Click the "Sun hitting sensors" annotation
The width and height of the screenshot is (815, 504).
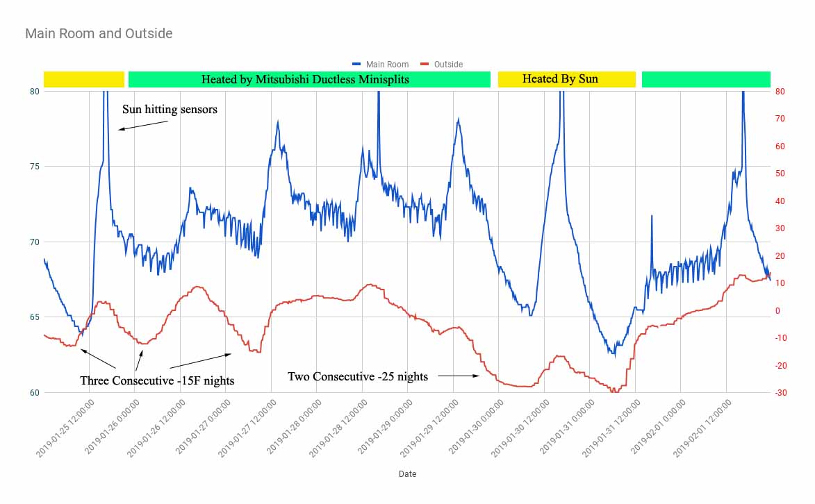(170, 109)
